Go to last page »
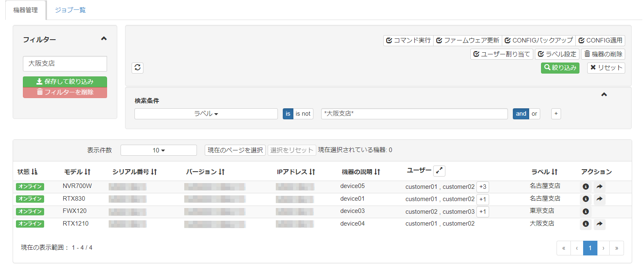This screenshot has width=644, height=273. [617, 248]
